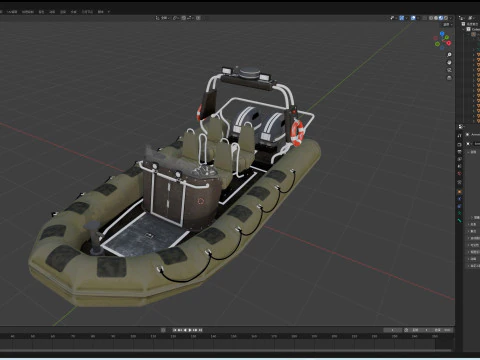
Task: Open the Options dropdown below shading buttons
Action: [x=447, y=25]
